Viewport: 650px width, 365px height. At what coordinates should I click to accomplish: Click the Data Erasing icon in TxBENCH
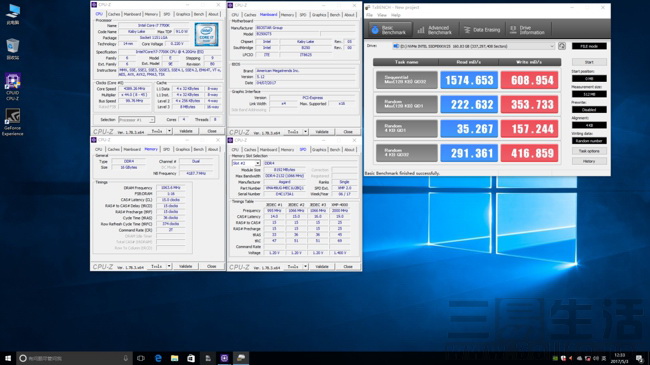pyautogui.click(x=467, y=30)
